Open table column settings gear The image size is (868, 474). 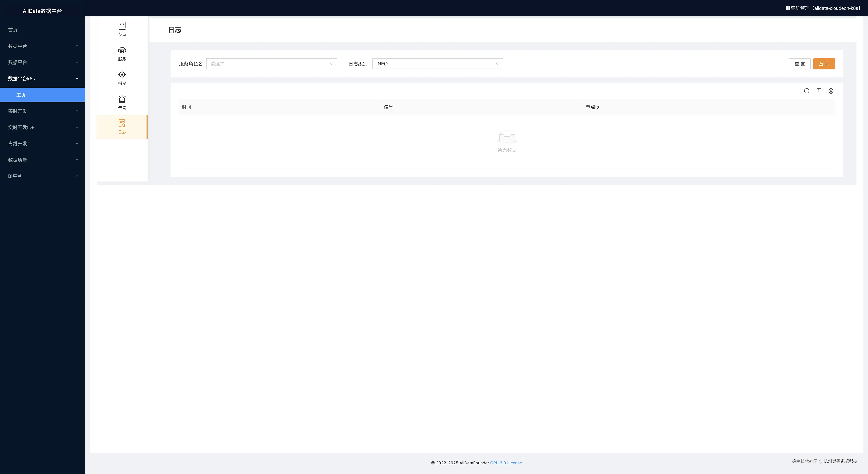831,91
